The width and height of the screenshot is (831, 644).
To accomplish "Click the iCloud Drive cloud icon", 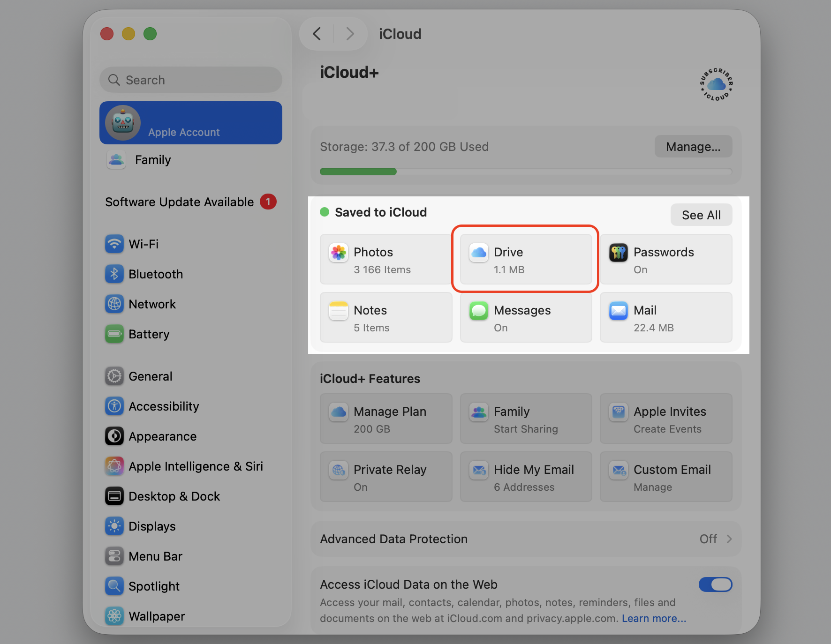I will (x=479, y=253).
